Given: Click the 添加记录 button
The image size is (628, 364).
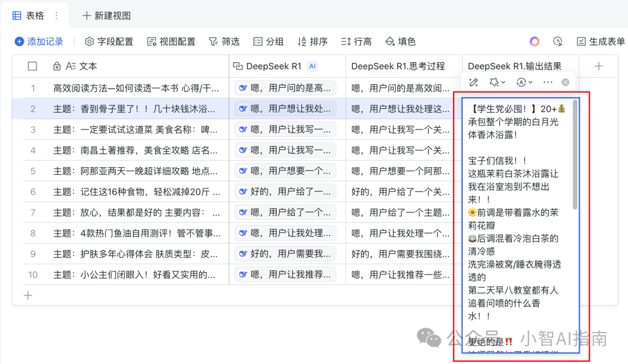Looking at the screenshot, I should (39, 41).
